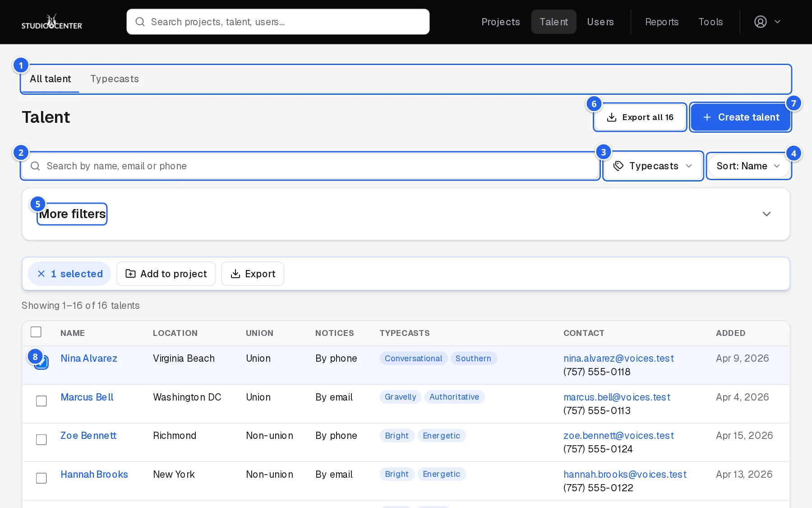Select the Marcus Bell row checkbox
Screen dimensions: 812x508
(x=41, y=401)
